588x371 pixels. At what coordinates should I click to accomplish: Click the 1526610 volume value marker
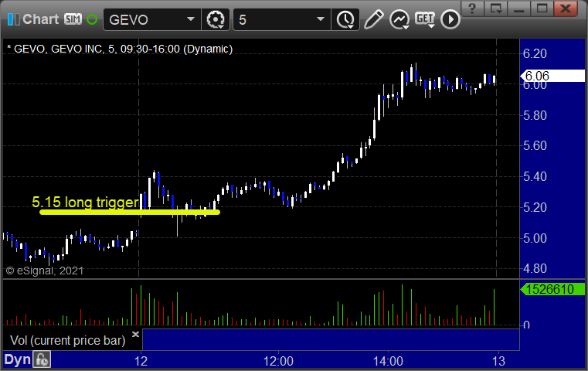point(552,289)
